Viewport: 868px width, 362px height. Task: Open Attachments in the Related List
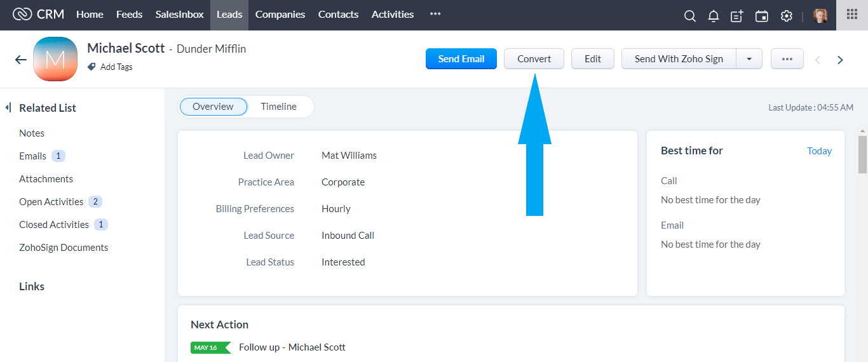coord(46,179)
